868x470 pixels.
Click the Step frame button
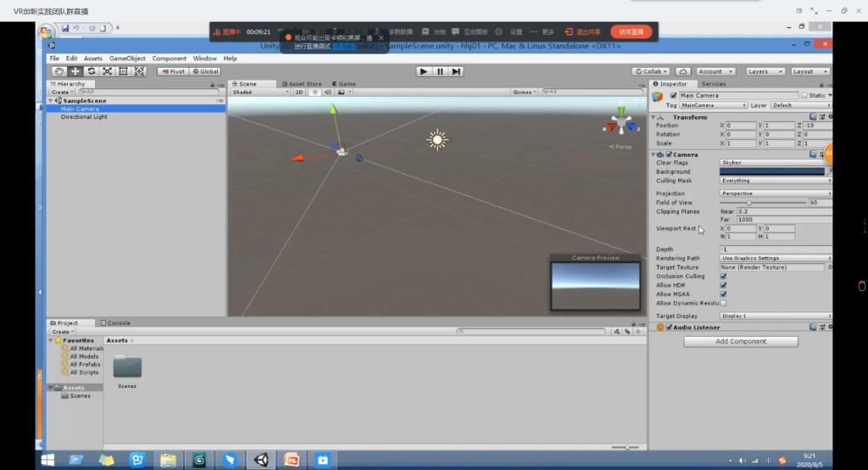(455, 71)
